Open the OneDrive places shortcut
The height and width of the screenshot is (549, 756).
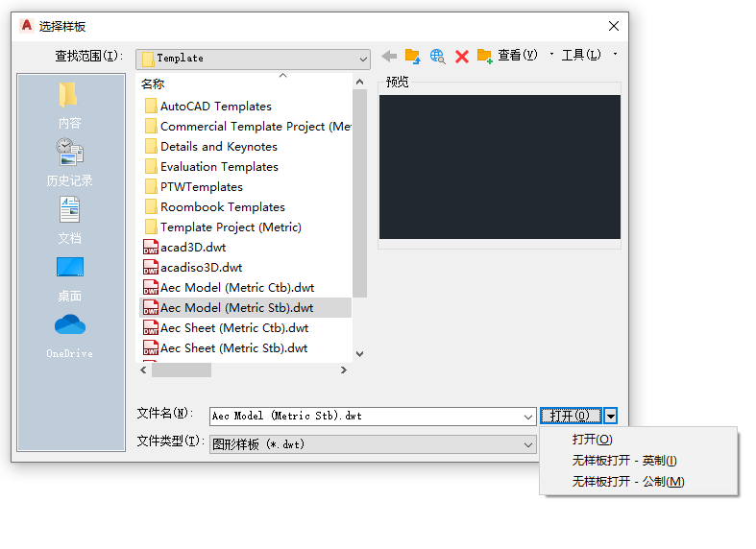coord(70,336)
